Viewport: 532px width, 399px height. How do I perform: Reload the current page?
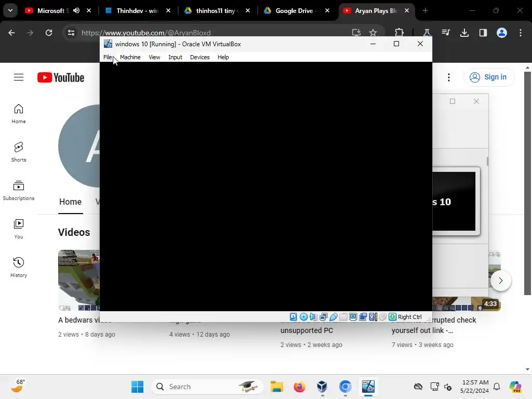(x=49, y=33)
